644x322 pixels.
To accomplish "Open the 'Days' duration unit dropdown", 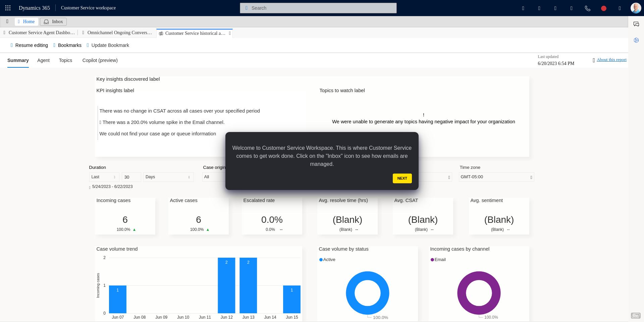I will point(168,177).
